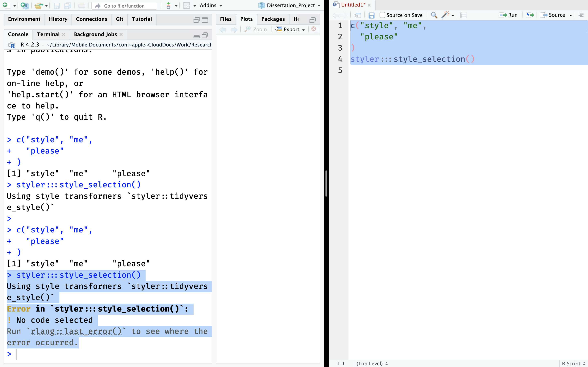Screen dimensions: 588x367
Task: Save the Untitled1 script with the disk icon
Action: point(372,15)
